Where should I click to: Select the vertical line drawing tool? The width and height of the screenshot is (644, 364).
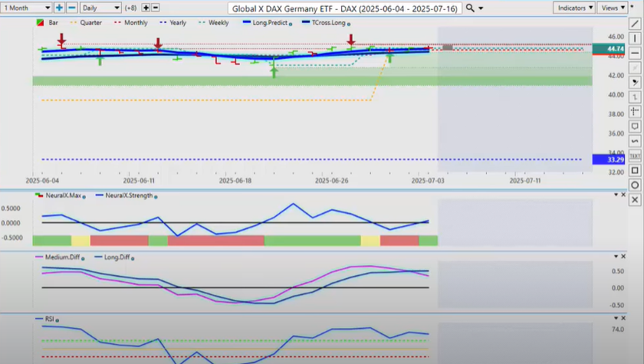(636, 38)
